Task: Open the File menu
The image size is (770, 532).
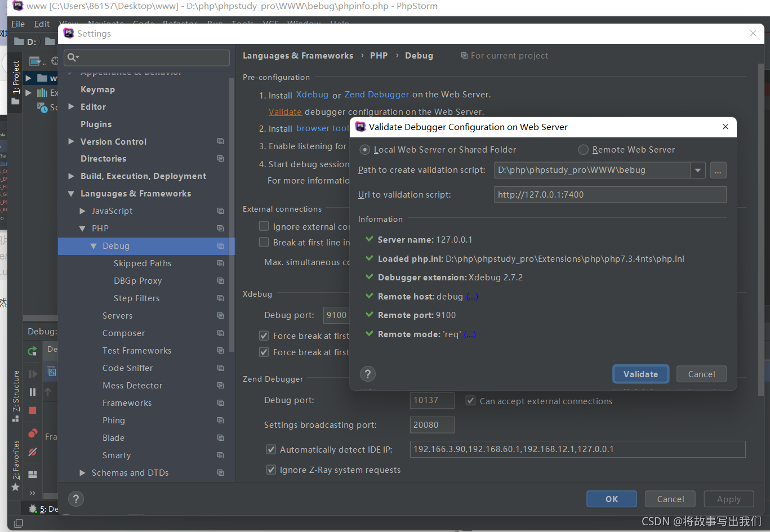Action: click(x=18, y=24)
